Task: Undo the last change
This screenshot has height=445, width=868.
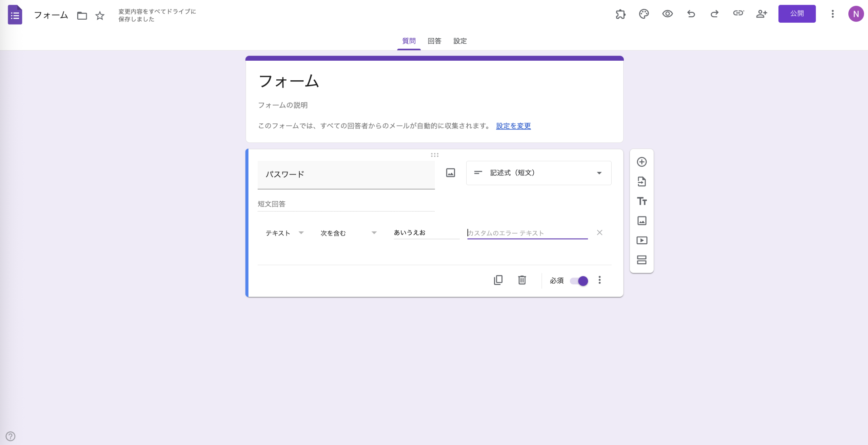Action: [x=691, y=14]
